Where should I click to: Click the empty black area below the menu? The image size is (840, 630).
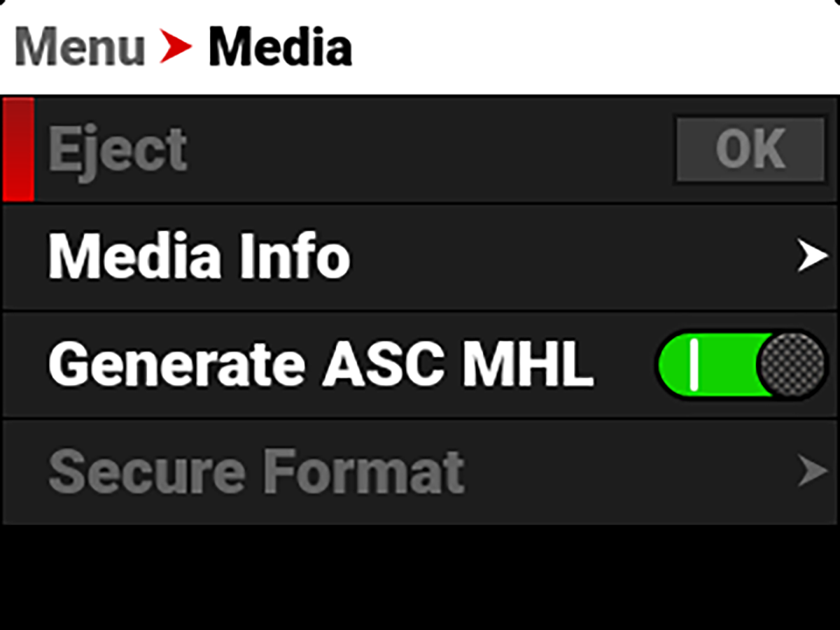pyautogui.click(x=420, y=577)
